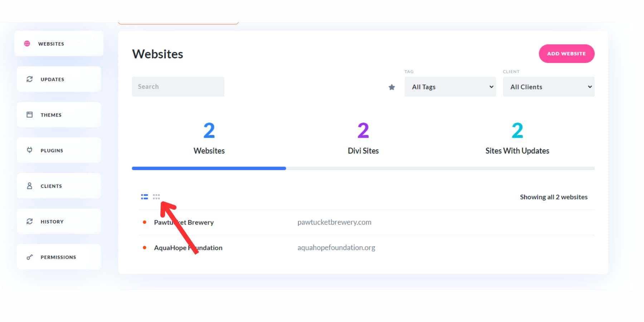The width and height of the screenshot is (644, 322).
Task: Toggle the status dot for Pawtucket Brewery
Action: pos(145,222)
